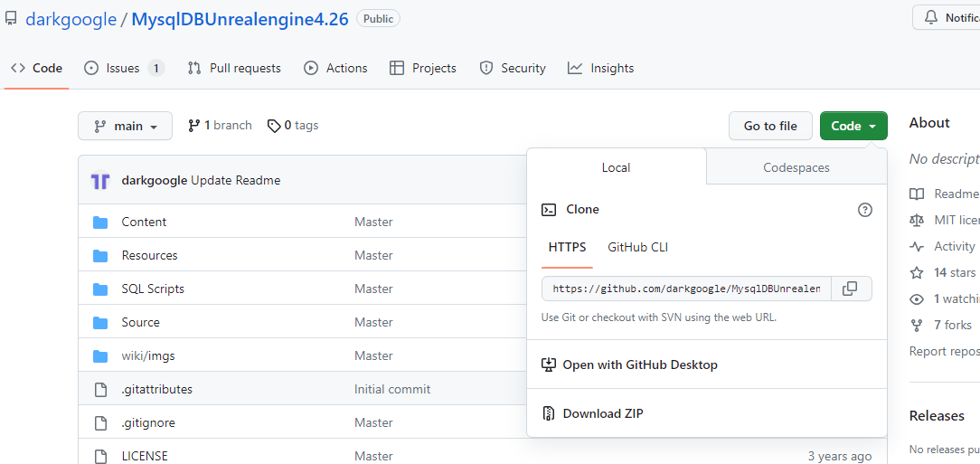
Task: Open the Pull requests tab
Action: click(234, 68)
